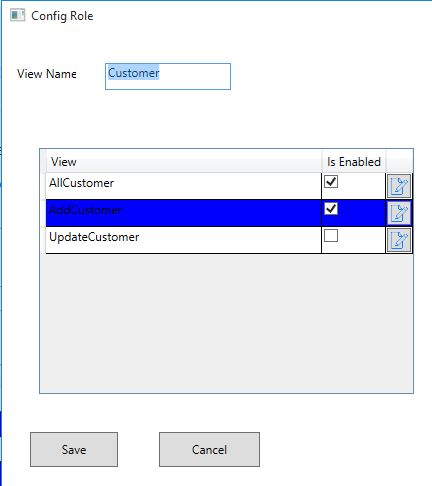Click the Save button
The image size is (432, 486).
74,449
